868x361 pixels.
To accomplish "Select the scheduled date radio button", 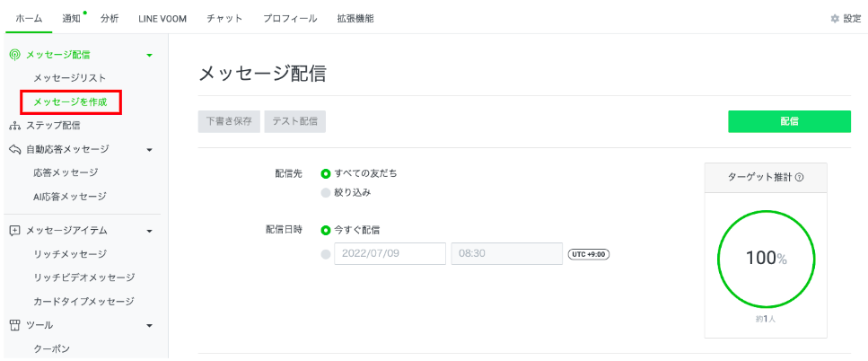I will pos(326,255).
